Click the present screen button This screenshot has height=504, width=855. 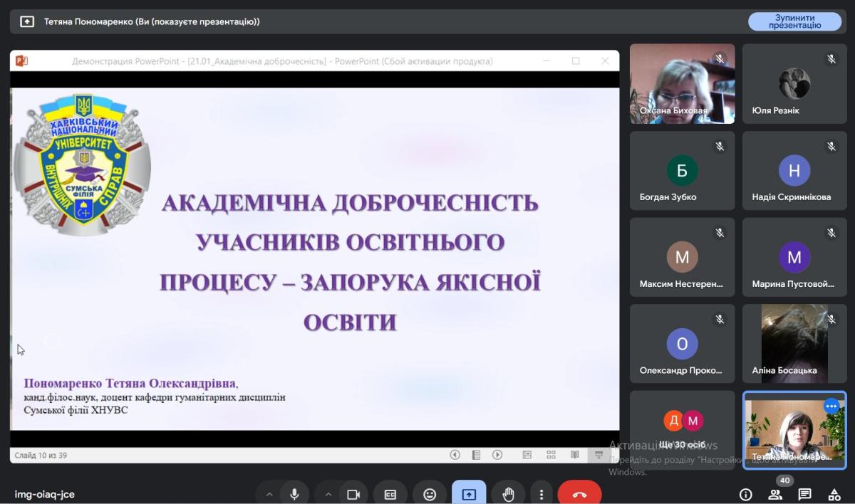469,494
